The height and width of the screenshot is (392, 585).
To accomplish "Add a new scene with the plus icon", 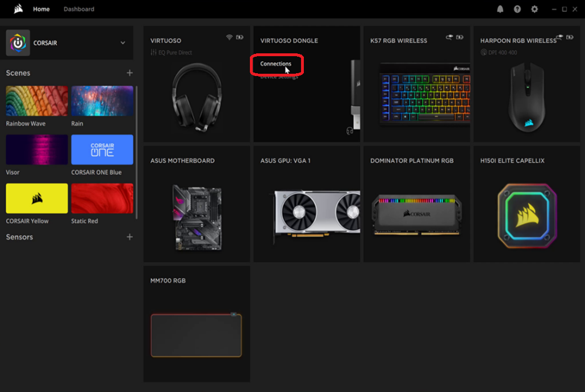I will (129, 73).
